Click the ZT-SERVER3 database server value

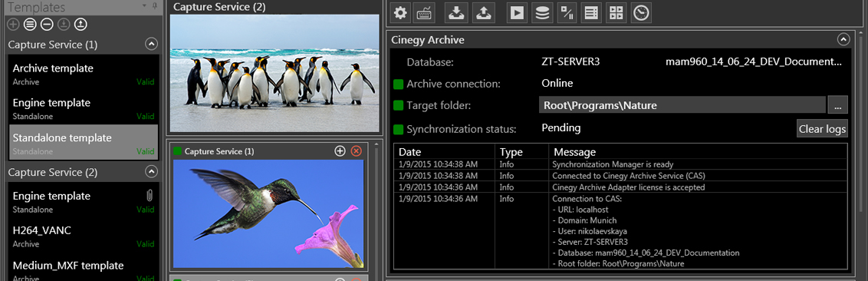click(570, 61)
